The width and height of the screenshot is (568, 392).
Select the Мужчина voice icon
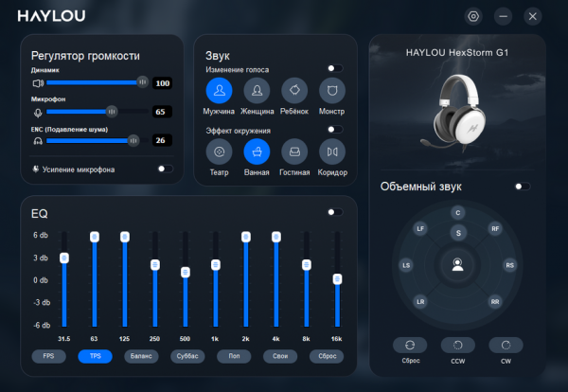click(220, 90)
